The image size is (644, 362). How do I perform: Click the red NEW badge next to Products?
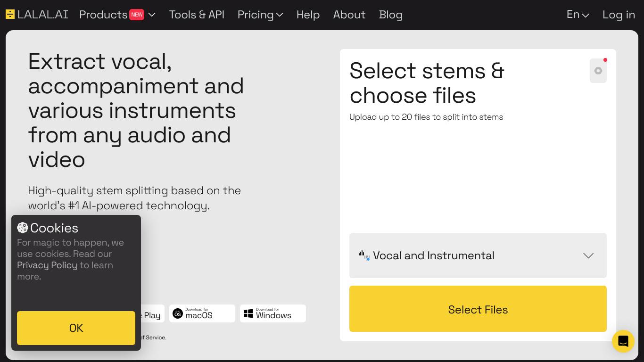point(137,15)
